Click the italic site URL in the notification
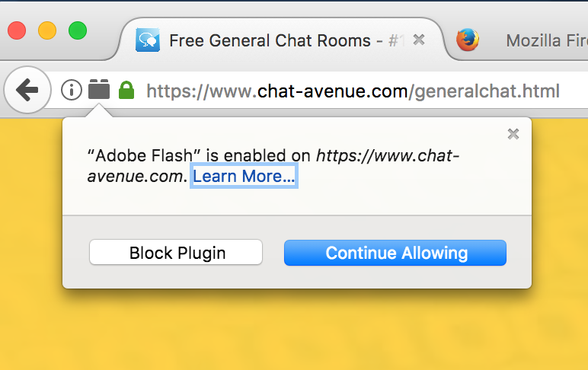This screenshot has width=588, height=370. [387, 156]
